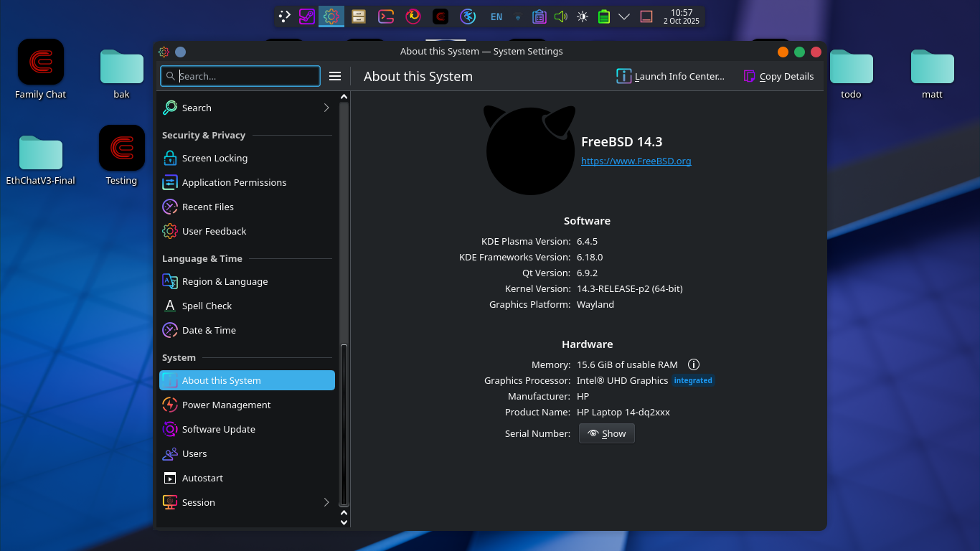The width and height of the screenshot is (980, 551).
Task: Show the hidden serial number
Action: [x=606, y=433]
